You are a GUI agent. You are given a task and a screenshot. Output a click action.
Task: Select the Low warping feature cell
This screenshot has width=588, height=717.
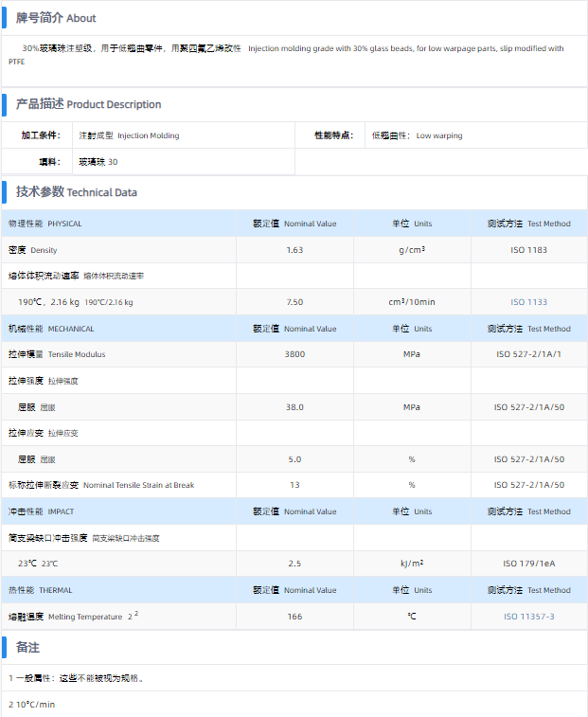(418, 135)
